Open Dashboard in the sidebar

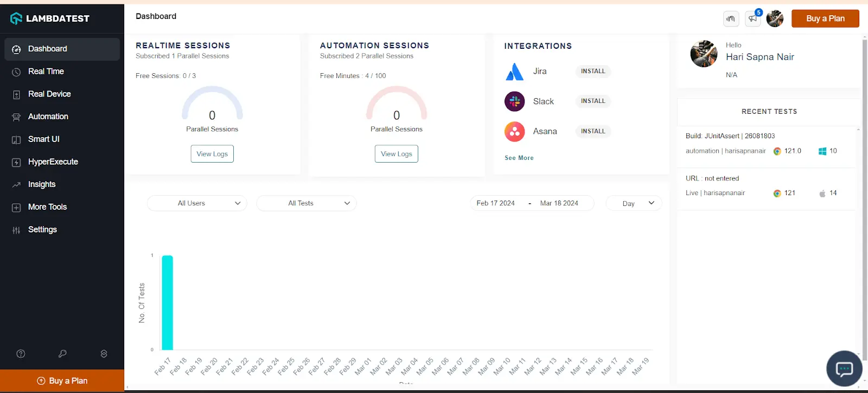(62, 49)
